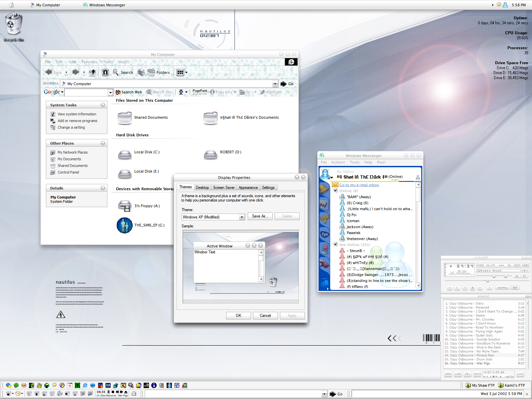Toggle the EQ window in milkAMP
Viewport: 532px width, 399px height.
pos(517,276)
